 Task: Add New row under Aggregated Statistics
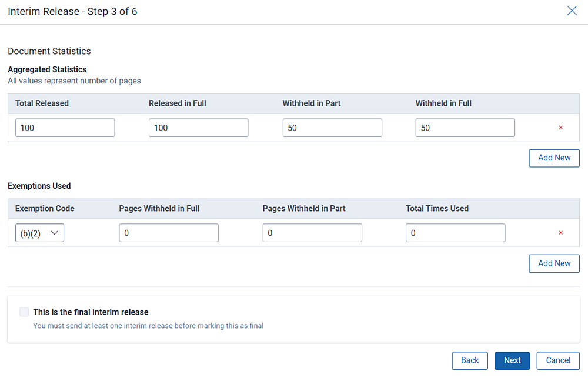[554, 158]
